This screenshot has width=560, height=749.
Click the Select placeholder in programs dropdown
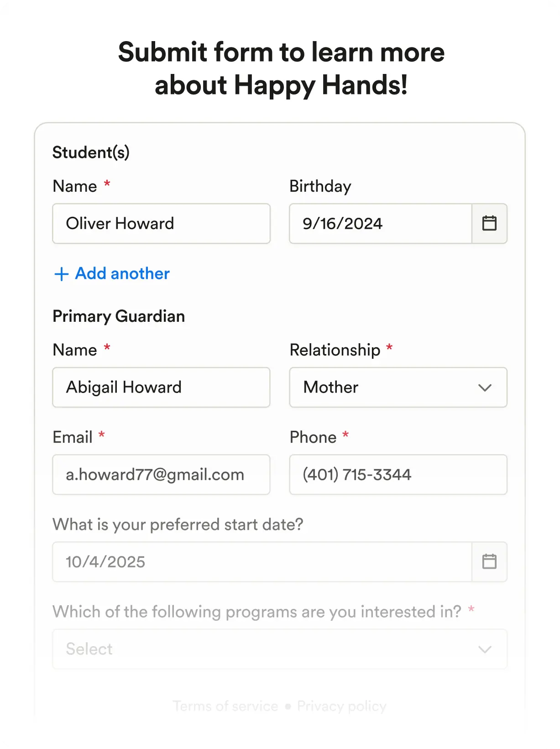(x=89, y=649)
